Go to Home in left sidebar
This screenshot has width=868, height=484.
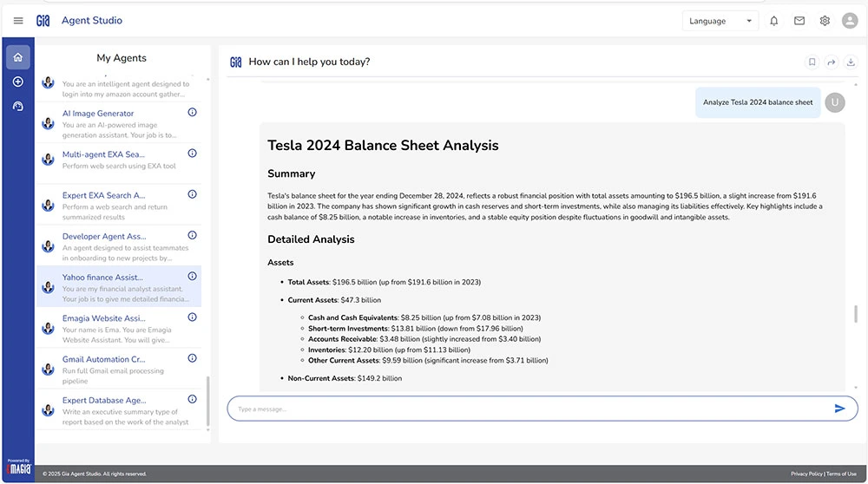coord(18,57)
